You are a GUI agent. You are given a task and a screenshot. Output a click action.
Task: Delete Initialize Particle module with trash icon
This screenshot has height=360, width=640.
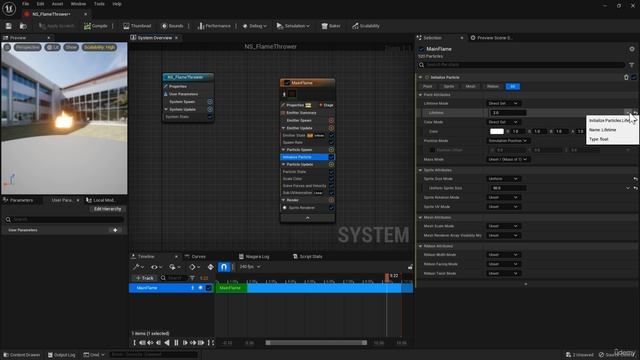[626, 77]
